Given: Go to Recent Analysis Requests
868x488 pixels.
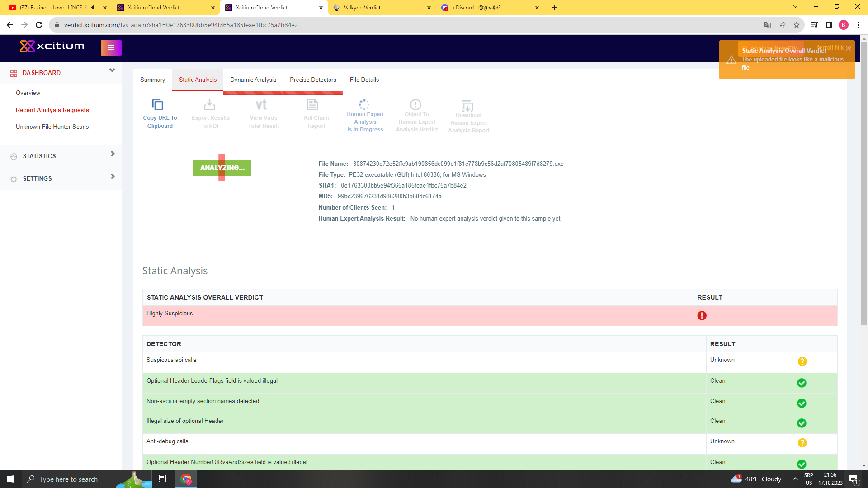Looking at the screenshot, I should [52, 110].
